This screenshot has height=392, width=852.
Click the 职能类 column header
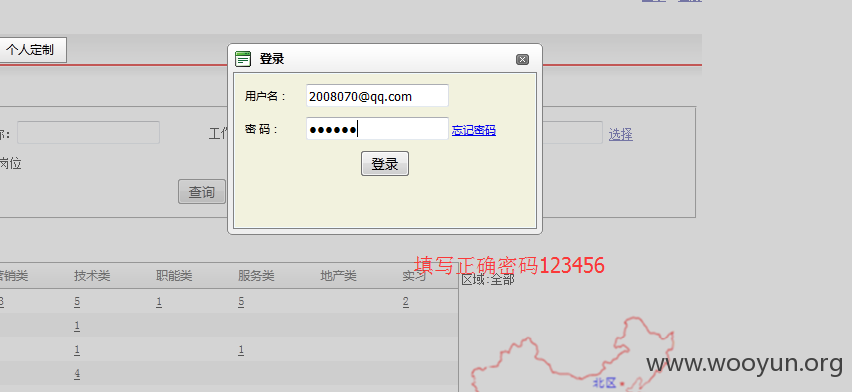point(174,276)
